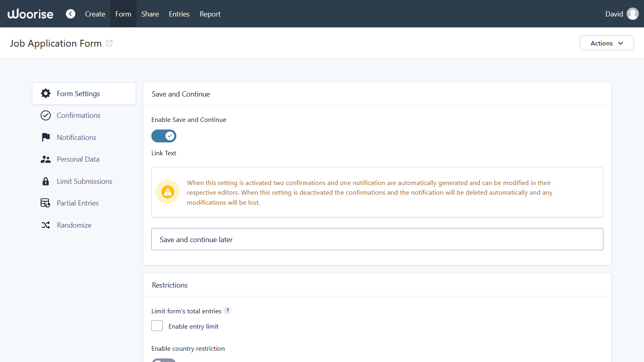644x362 pixels.
Task: Toggle Enable country restriction switch
Action: pos(164,361)
